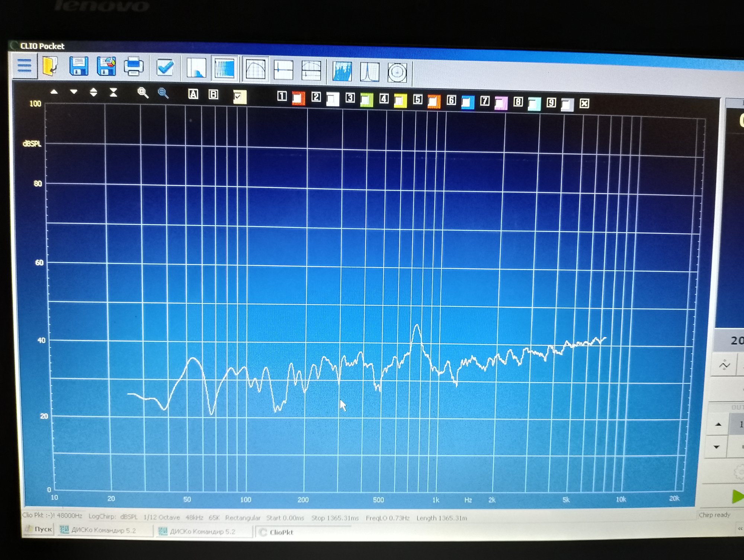Toggle pink overlay 7 visibility
This screenshot has height=560, width=744.
point(501,103)
